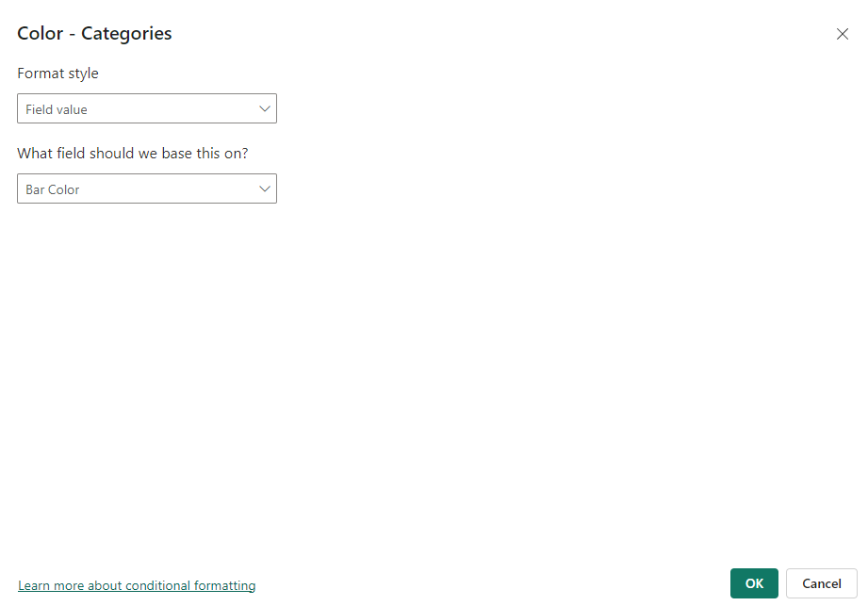868x606 pixels.
Task: Click the chevron arrow next to Bar Color
Action: pyautogui.click(x=265, y=189)
